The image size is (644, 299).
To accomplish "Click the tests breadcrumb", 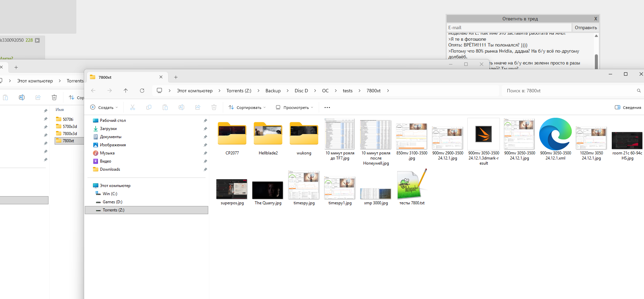I will 348,91.
